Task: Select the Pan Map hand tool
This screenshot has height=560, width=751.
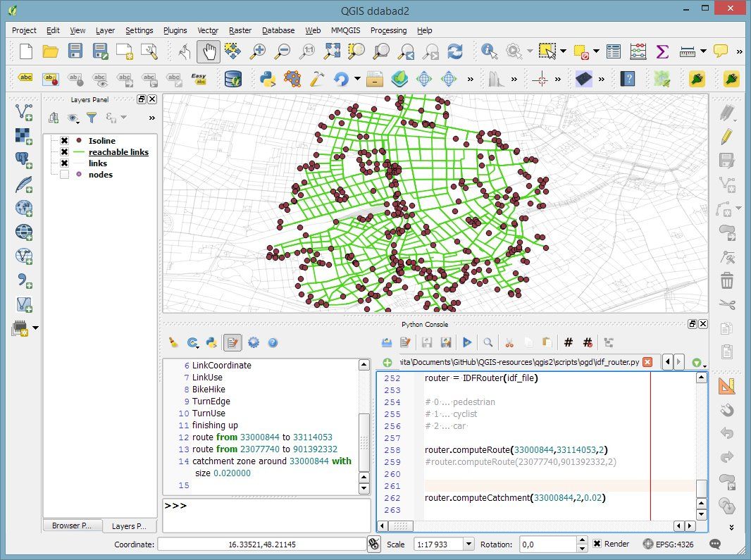Action: pyautogui.click(x=208, y=51)
